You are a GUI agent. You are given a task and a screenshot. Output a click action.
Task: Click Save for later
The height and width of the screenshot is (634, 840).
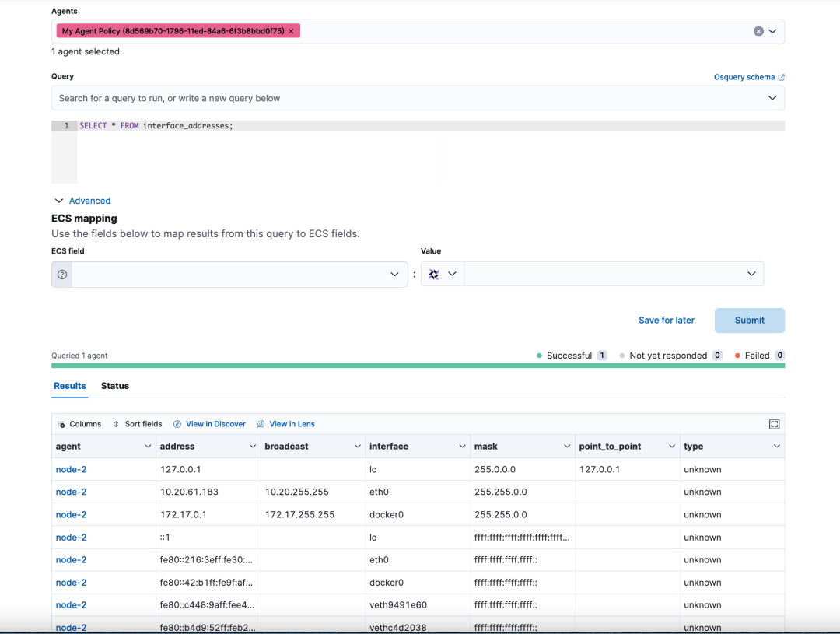[667, 320]
